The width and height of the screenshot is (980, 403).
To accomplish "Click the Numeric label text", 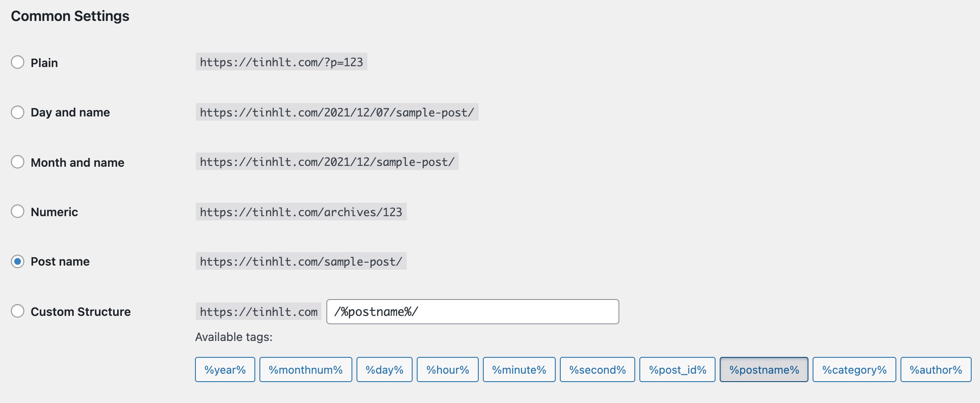I will pos(54,212).
